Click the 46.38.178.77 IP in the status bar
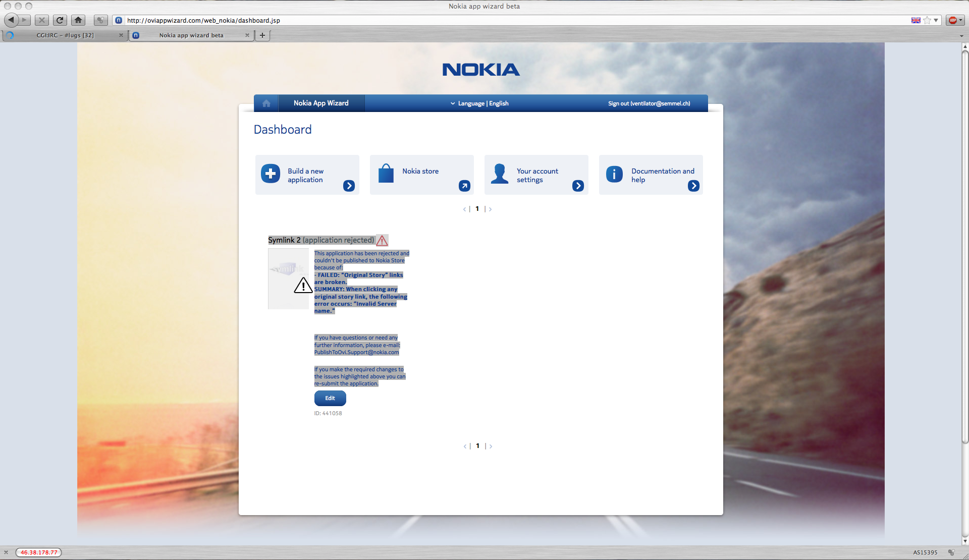 tap(39, 552)
